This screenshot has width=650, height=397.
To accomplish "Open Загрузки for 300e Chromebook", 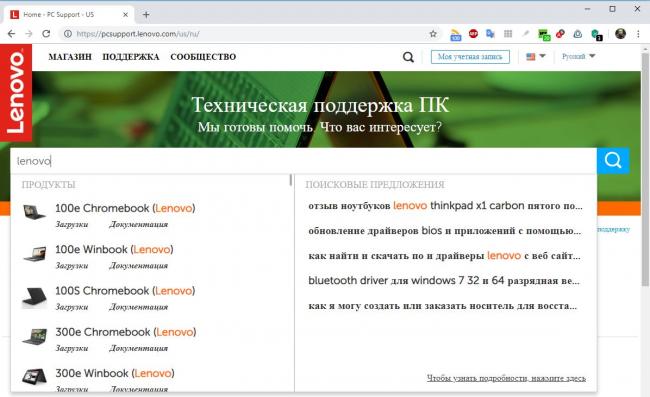I will click(72, 348).
